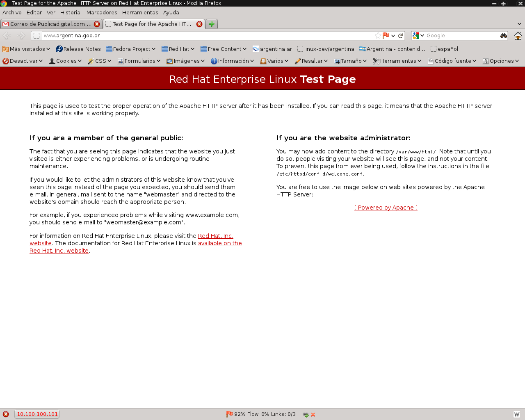Open a new tab with plus icon
This screenshot has width=525, height=420.
point(211,24)
